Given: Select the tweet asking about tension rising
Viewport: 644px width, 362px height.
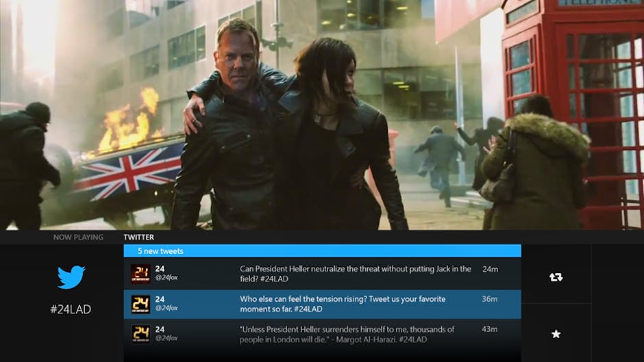Looking at the screenshot, I should [x=343, y=304].
